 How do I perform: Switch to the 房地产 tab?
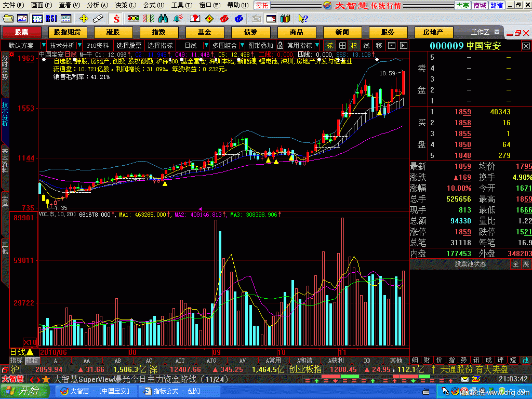coord(433,32)
